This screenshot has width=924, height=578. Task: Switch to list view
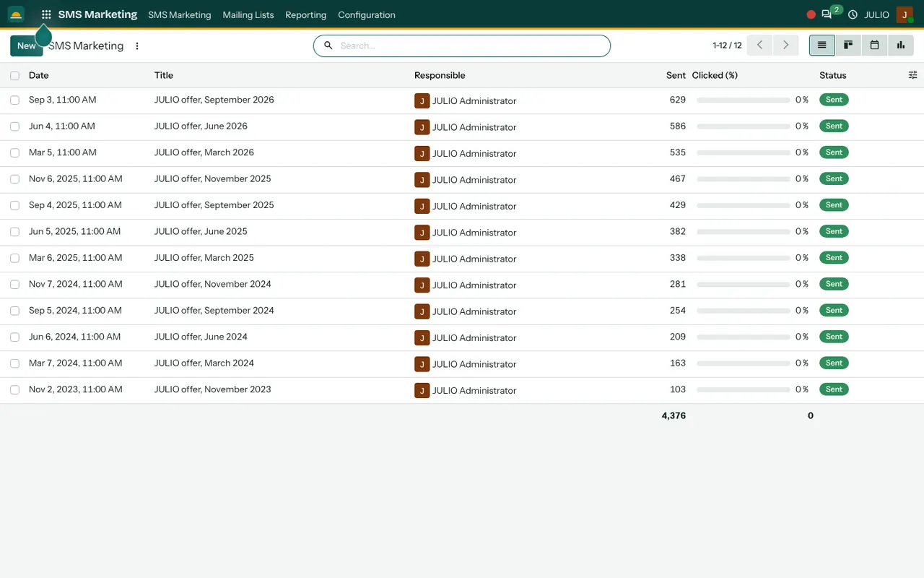tap(821, 45)
